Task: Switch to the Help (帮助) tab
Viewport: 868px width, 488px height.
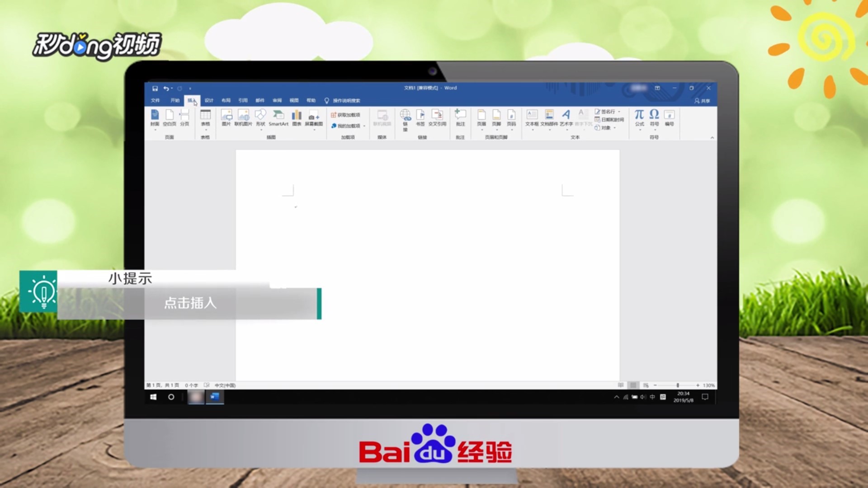Action: coord(311,100)
